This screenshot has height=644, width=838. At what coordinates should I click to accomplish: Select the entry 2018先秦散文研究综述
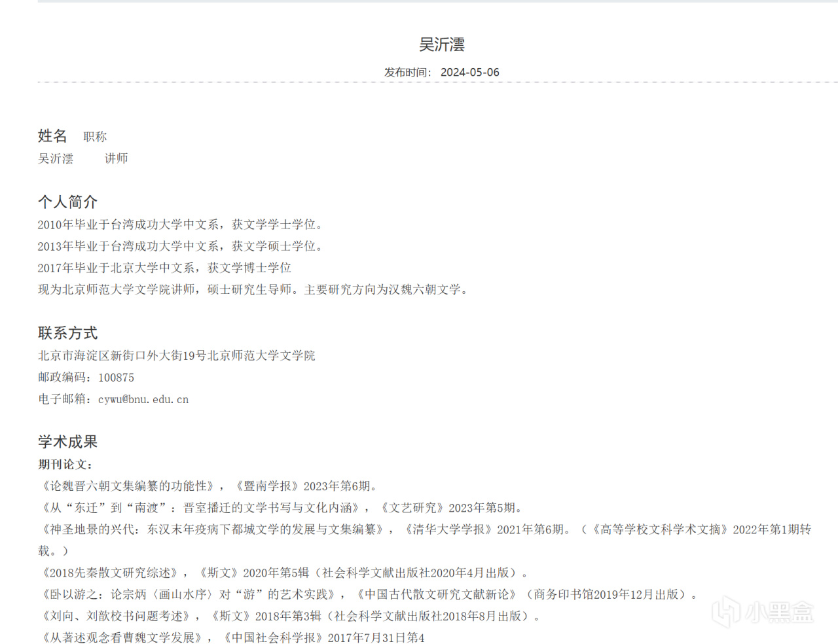283,573
